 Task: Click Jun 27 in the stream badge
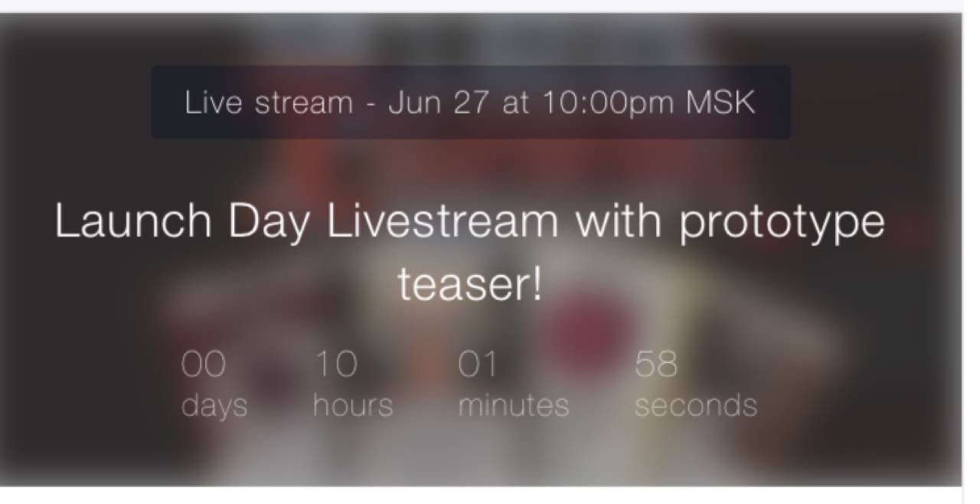pyautogui.click(x=438, y=103)
